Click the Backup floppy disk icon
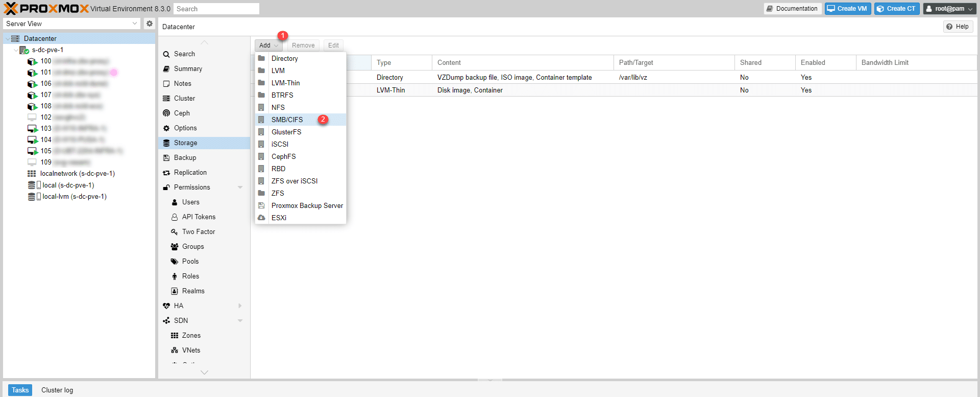Viewport: 980px width, 397px height. click(x=166, y=158)
